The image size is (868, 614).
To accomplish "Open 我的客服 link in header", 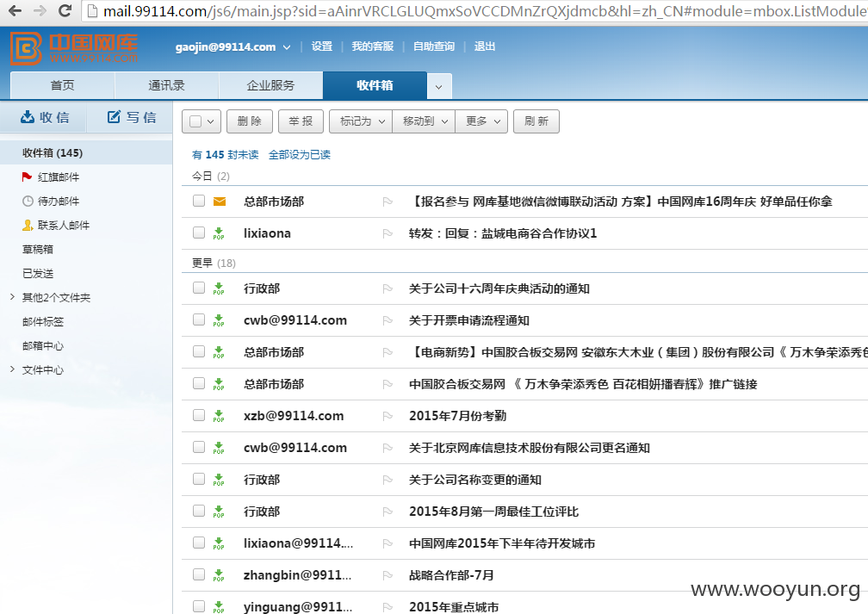I will click(373, 47).
